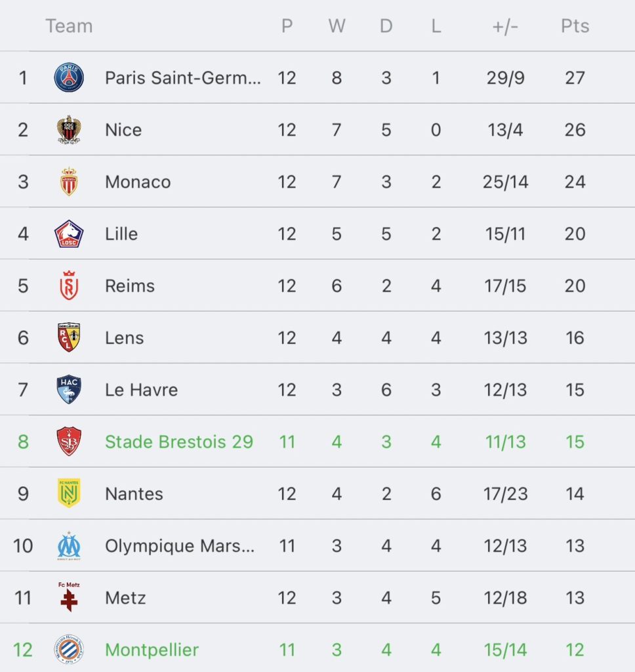The width and height of the screenshot is (635, 672).
Task: Select the Stade Brestois red crest
Action: pyautogui.click(x=69, y=442)
